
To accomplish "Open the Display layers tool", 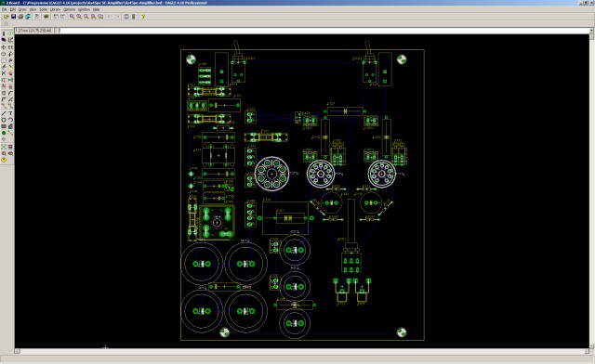I will point(4,39).
